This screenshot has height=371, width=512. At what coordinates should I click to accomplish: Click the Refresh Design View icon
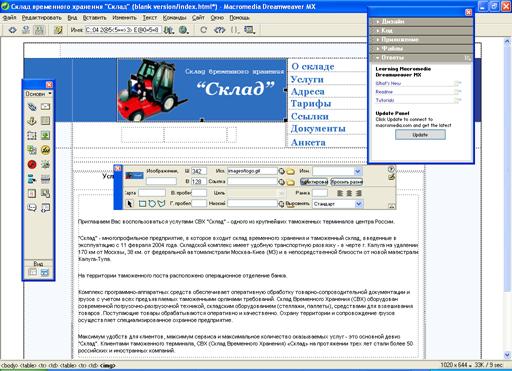(204, 30)
